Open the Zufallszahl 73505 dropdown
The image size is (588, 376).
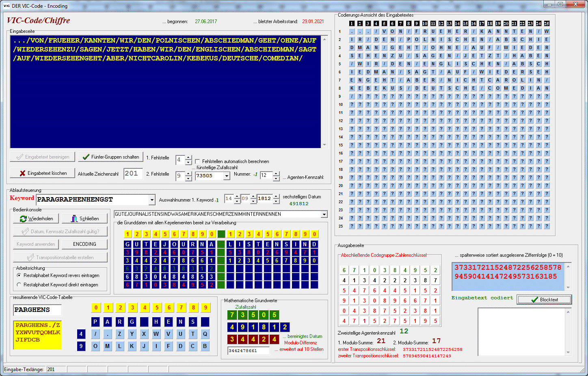[227, 176]
